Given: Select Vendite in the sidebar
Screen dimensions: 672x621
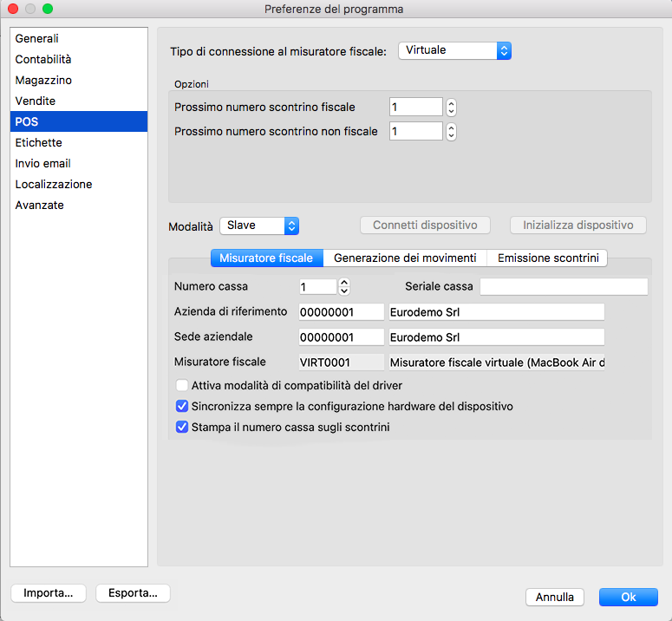Looking at the screenshot, I should tap(36, 101).
